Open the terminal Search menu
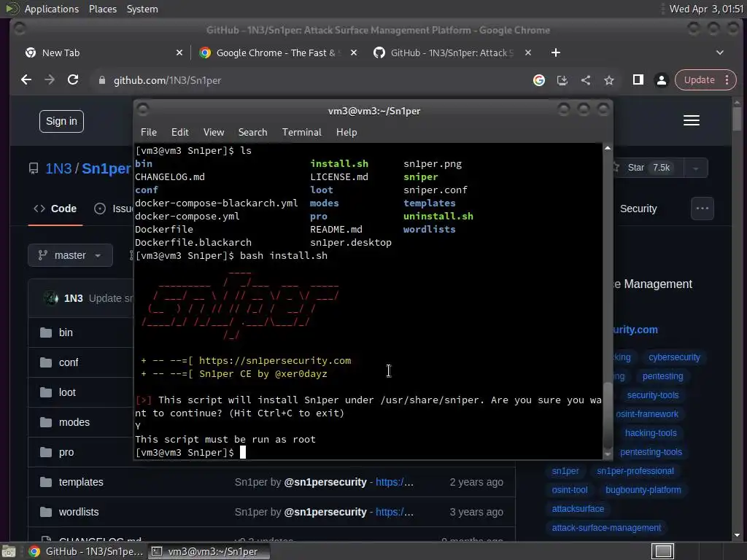Screen dimensions: 747x560 pos(252,133)
